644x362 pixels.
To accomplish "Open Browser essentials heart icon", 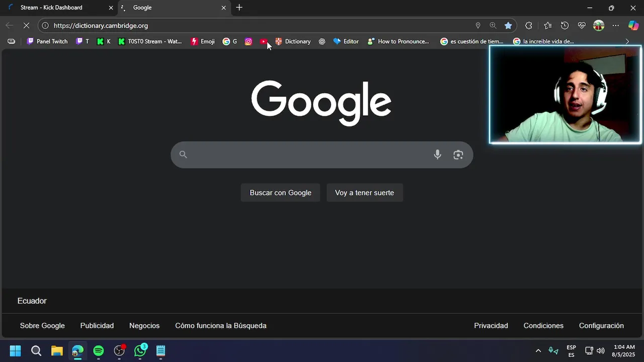I will pyautogui.click(x=582, y=26).
